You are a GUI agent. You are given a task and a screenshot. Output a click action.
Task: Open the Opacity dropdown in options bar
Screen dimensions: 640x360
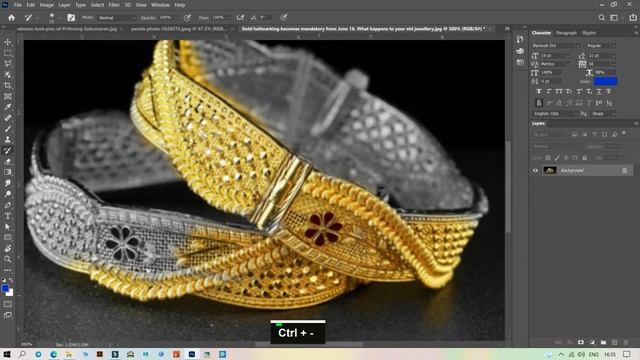(176, 18)
